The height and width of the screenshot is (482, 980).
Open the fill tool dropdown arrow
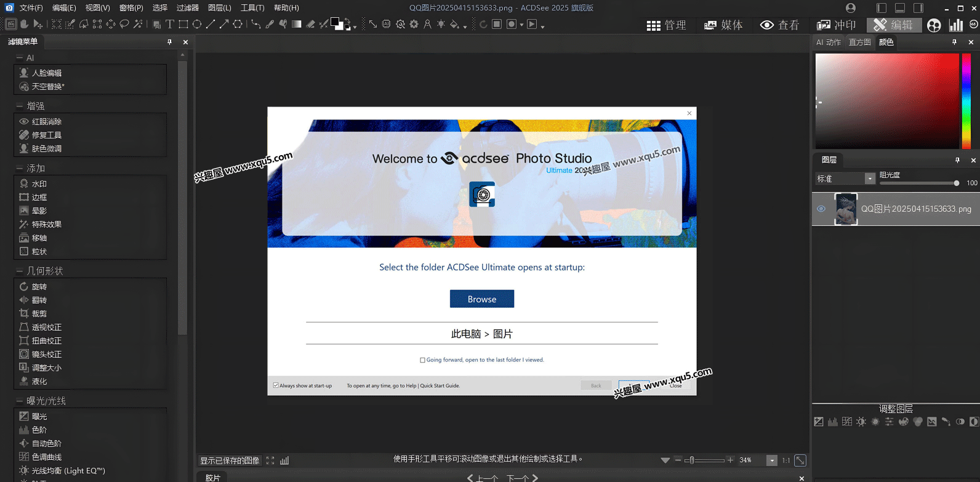coord(465,27)
